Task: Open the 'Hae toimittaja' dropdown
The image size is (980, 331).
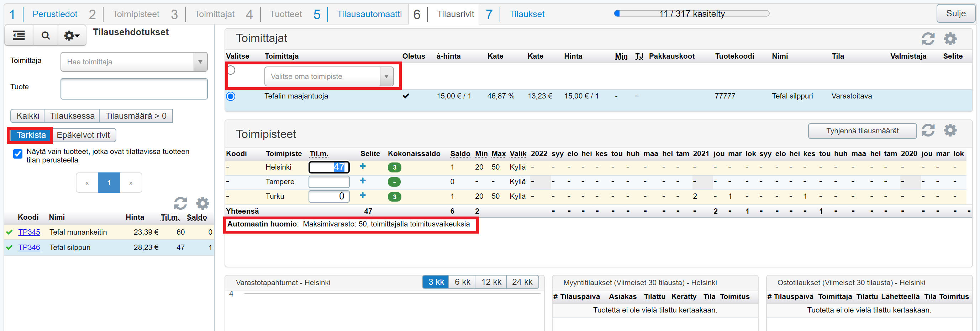Action: pos(200,62)
